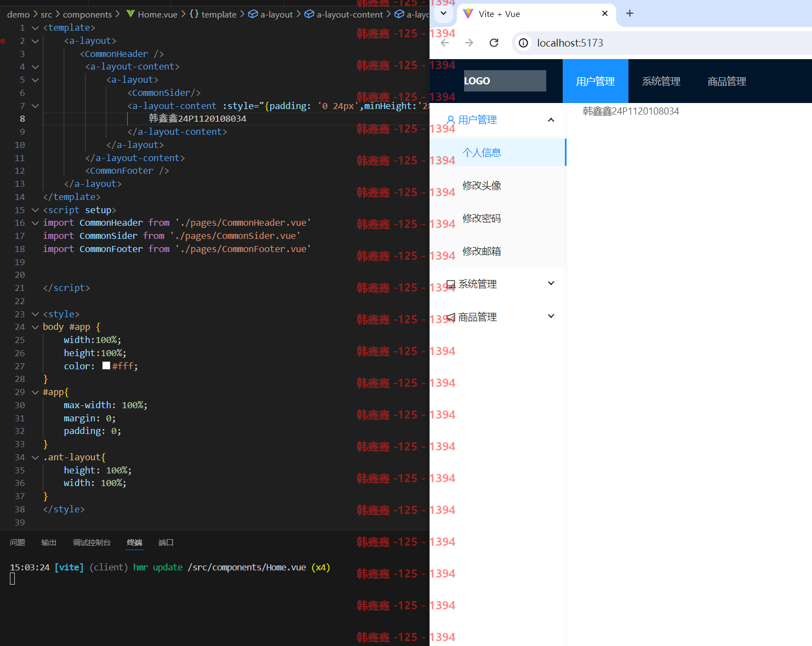812x646 pixels.
Task: Click the './pages/CommonHeader.vue' import path
Action: click(x=243, y=222)
